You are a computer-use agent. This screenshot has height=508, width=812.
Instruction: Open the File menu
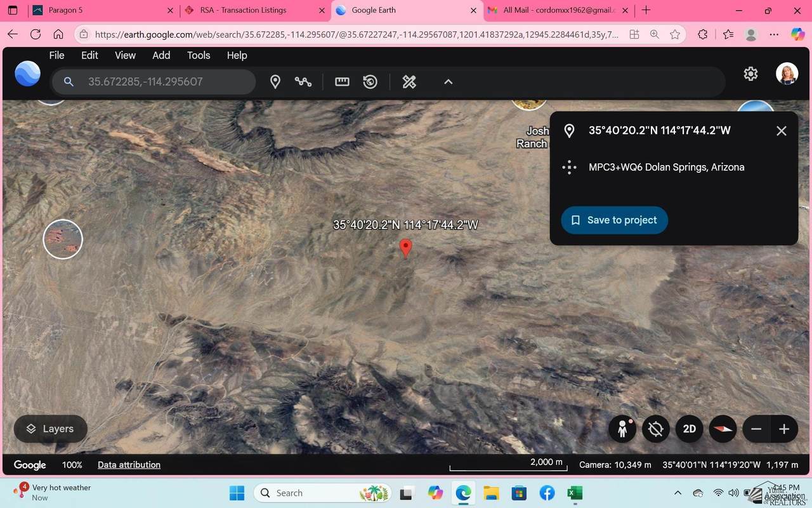tap(56, 55)
